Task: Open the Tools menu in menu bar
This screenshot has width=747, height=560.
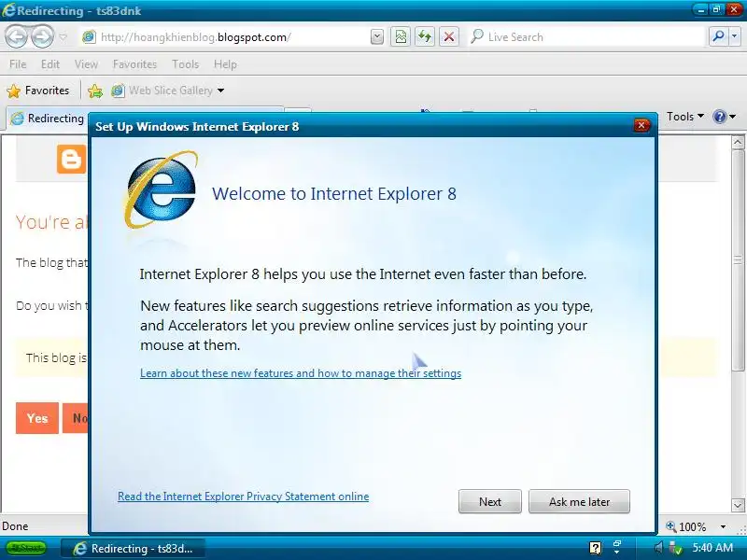Action: (185, 64)
